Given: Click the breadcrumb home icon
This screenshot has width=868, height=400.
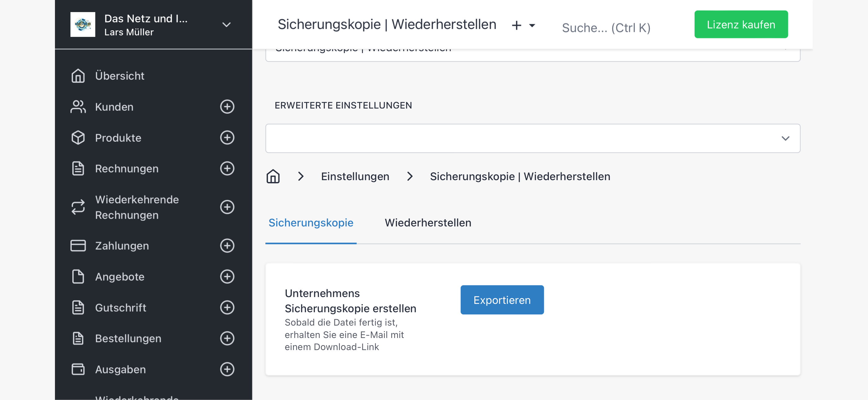Looking at the screenshot, I should coord(273,176).
